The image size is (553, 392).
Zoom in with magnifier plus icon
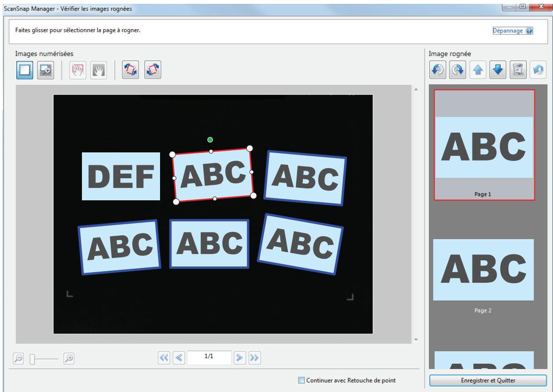pyautogui.click(x=69, y=358)
